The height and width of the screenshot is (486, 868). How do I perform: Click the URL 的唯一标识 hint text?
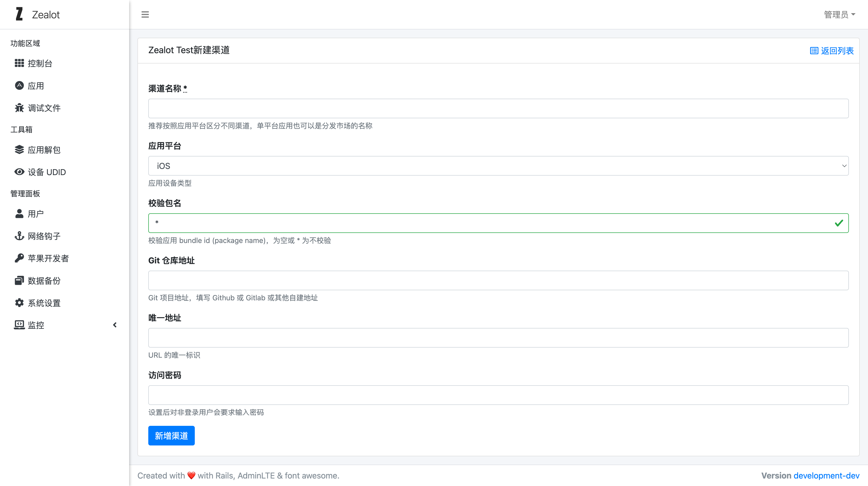[x=174, y=355]
